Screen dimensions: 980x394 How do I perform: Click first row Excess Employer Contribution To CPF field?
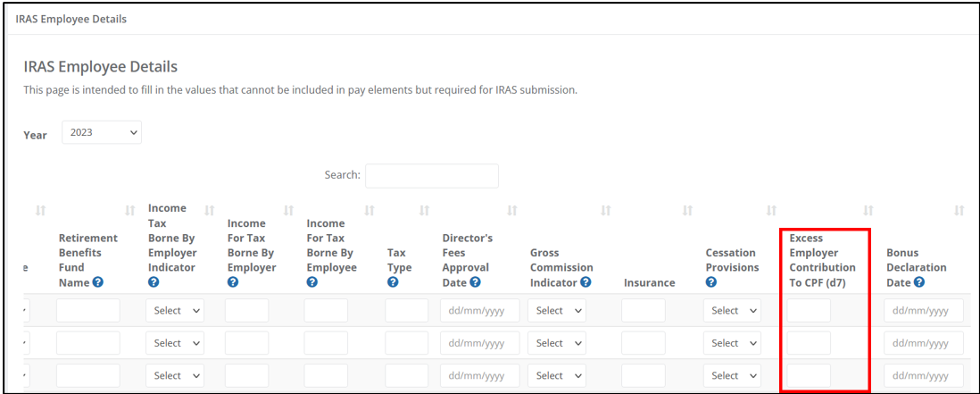(x=809, y=310)
